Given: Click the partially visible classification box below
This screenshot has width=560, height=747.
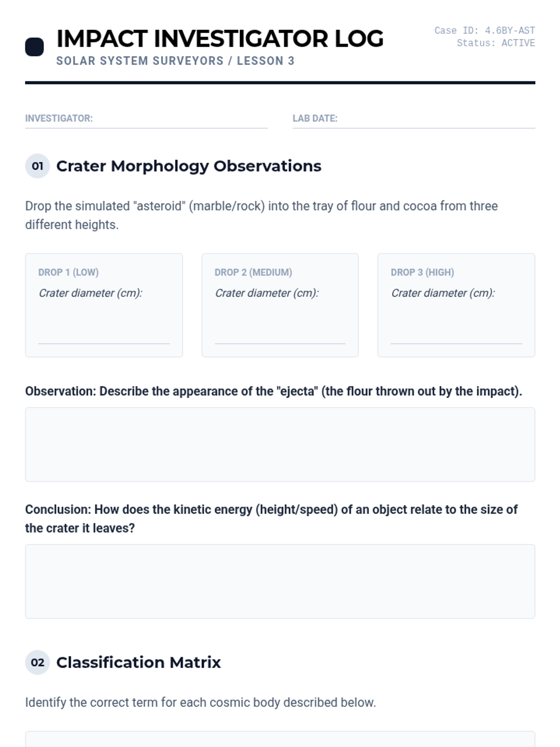Looking at the screenshot, I should point(280,740).
